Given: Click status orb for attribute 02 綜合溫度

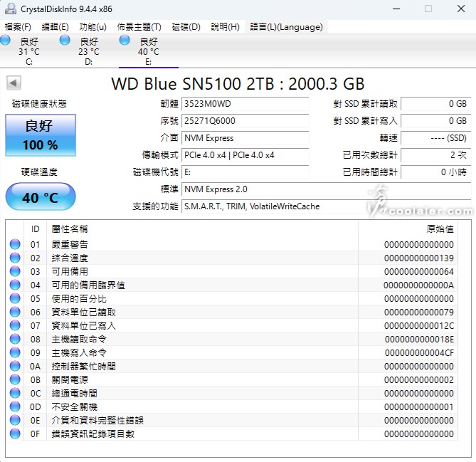Looking at the screenshot, I should click(15, 258).
